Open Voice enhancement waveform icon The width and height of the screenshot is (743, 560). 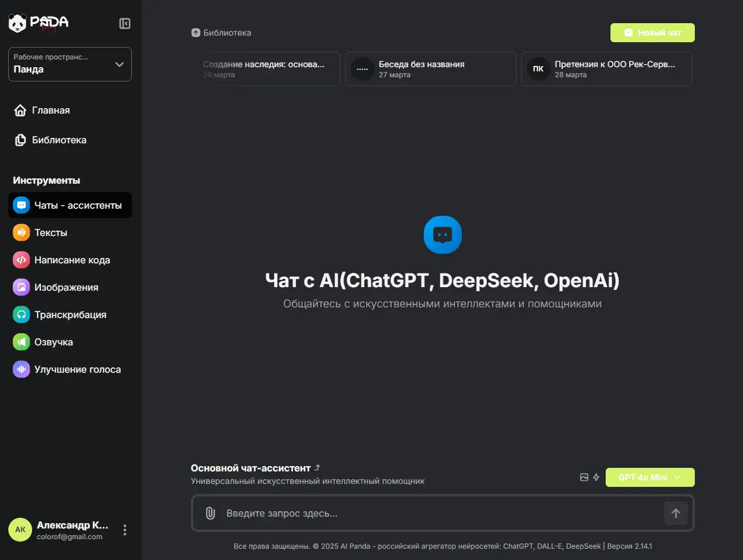21,369
